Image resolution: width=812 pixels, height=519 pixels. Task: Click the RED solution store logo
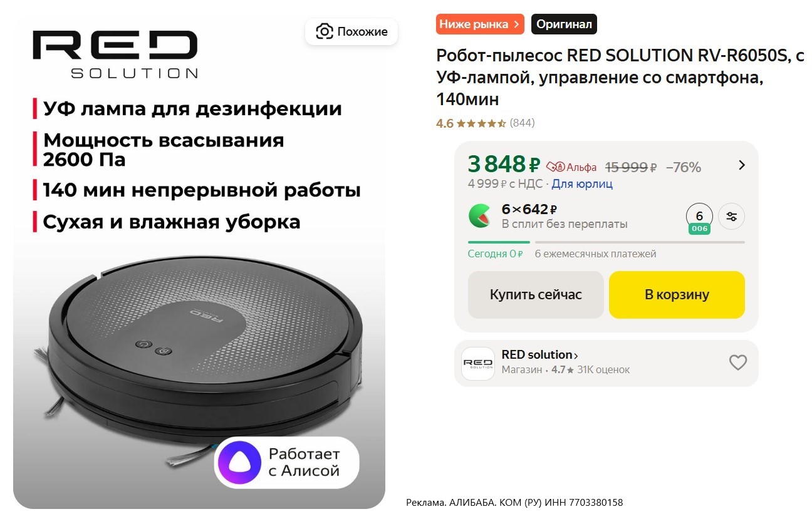pos(478,363)
